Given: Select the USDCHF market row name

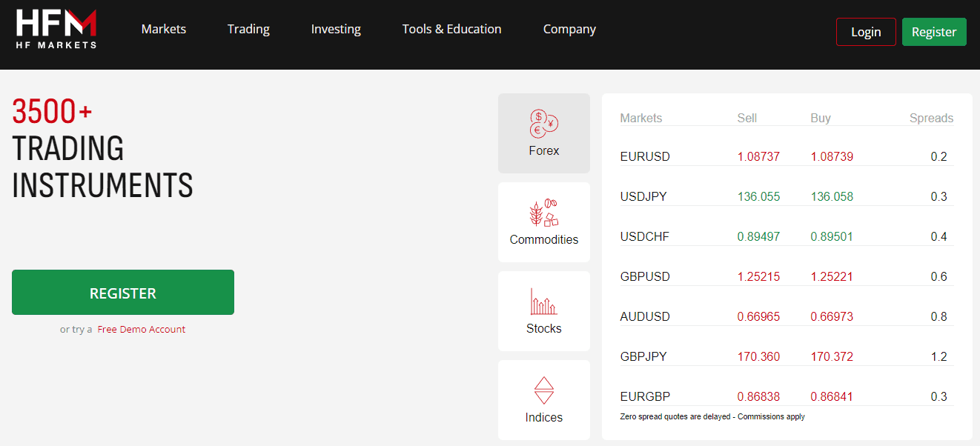Looking at the screenshot, I should coord(645,237).
